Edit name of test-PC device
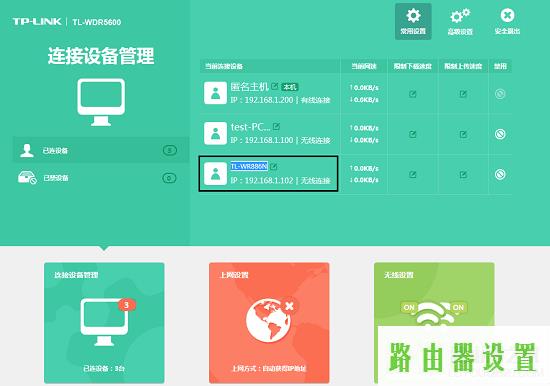This screenshot has height=386, width=550. coord(276,126)
